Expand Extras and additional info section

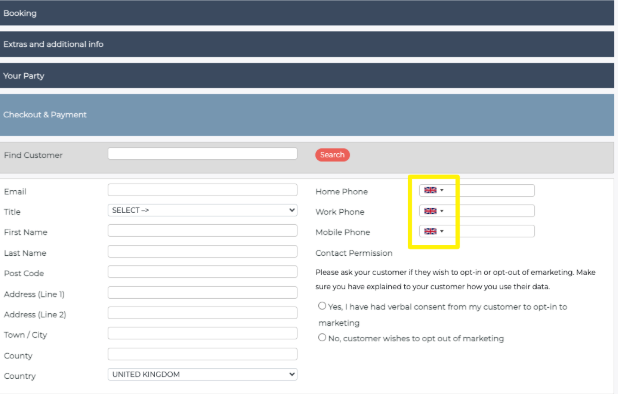307,44
